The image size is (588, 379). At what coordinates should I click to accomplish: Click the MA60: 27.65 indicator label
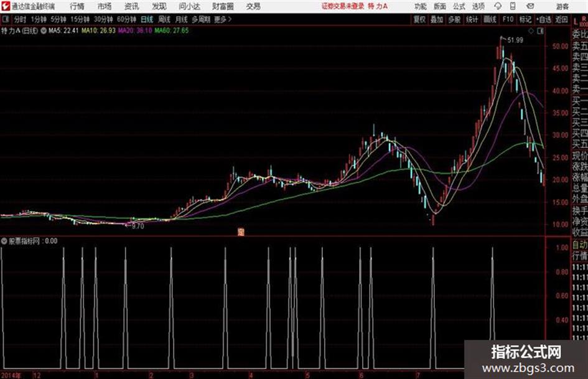tap(172, 30)
